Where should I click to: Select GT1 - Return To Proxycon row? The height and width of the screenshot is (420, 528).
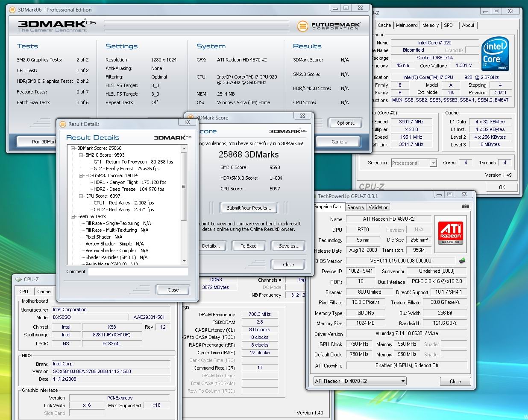click(133, 162)
